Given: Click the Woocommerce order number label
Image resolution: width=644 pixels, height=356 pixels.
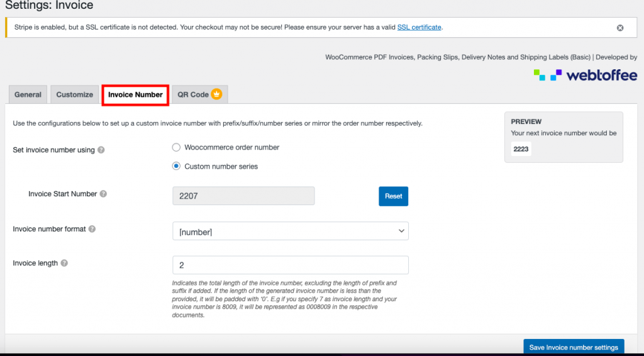Looking at the screenshot, I should click(x=231, y=147).
